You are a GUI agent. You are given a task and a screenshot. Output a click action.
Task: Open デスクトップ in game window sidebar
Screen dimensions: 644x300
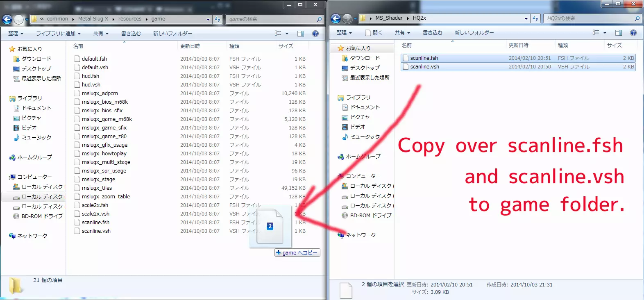click(36, 69)
